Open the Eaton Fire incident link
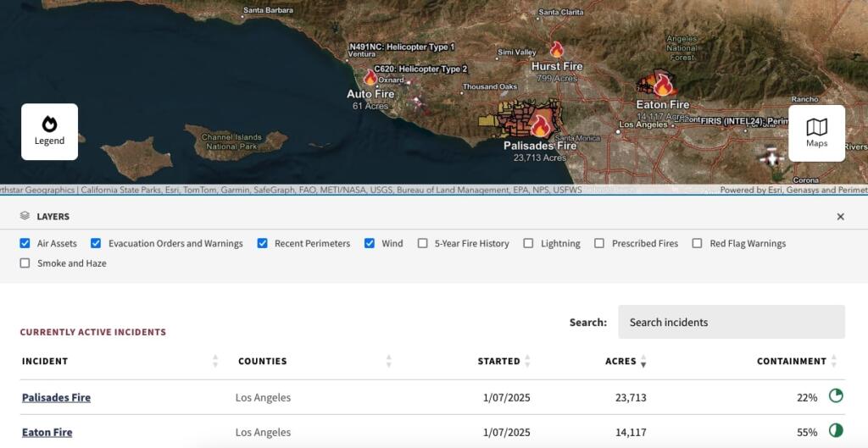 (x=47, y=432)
